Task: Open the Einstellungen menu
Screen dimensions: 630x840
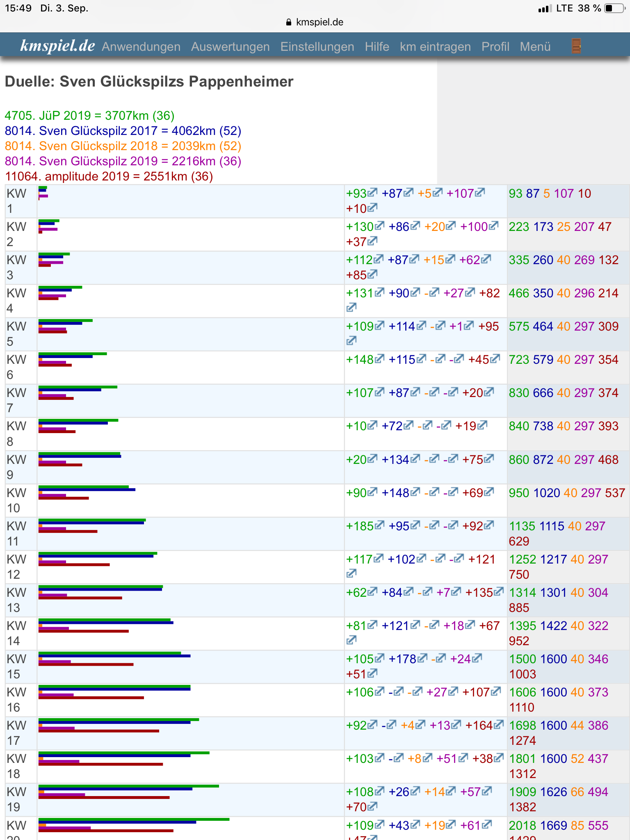Action: (x=317, y=47)
